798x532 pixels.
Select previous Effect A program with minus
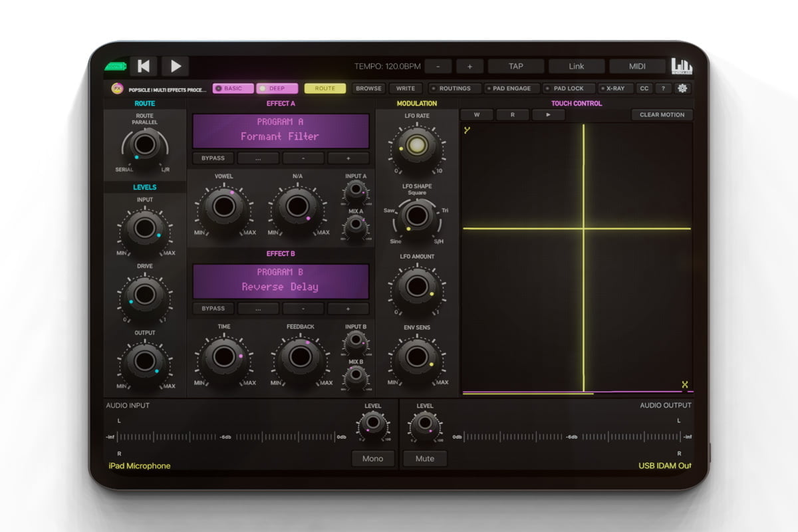[303, 158]
